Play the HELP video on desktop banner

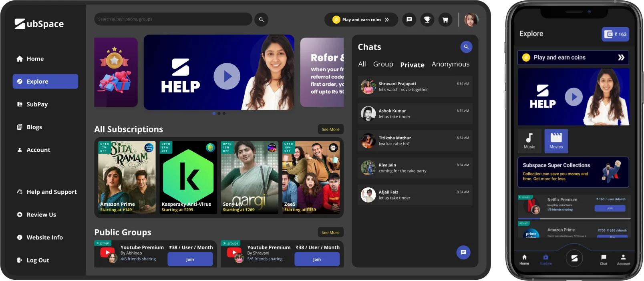(227, 76)
